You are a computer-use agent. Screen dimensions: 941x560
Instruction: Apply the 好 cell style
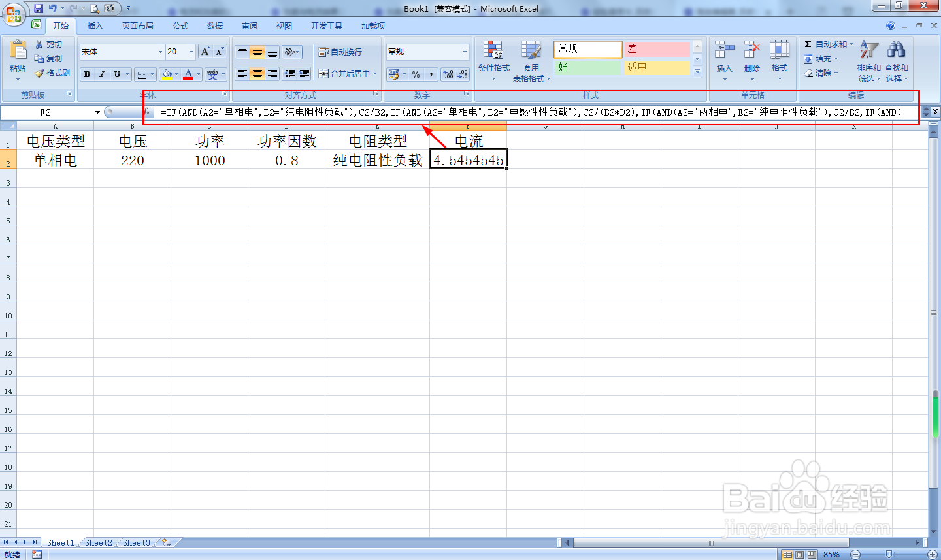tap(587, 67)
